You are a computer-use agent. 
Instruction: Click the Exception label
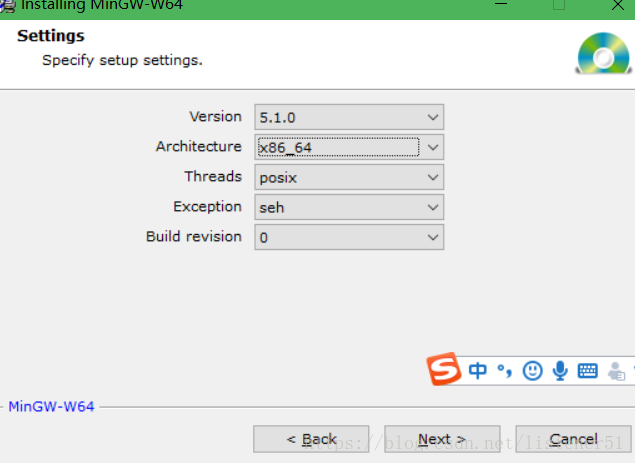[207, 207]
